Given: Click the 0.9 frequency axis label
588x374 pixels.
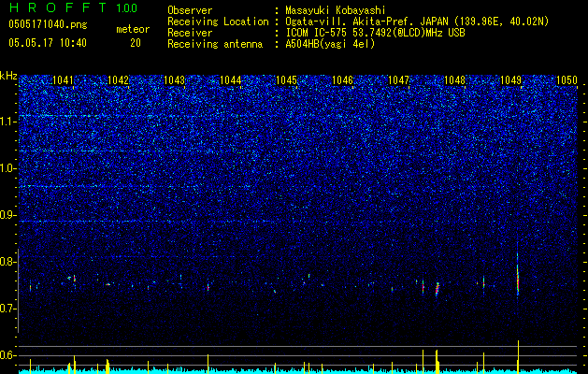Looking at the screenshot, I should pos(8,215).
